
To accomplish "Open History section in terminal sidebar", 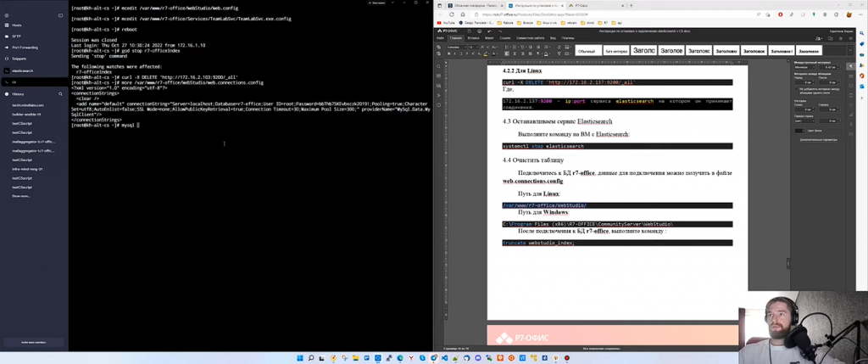I will (x=19, y=94).
